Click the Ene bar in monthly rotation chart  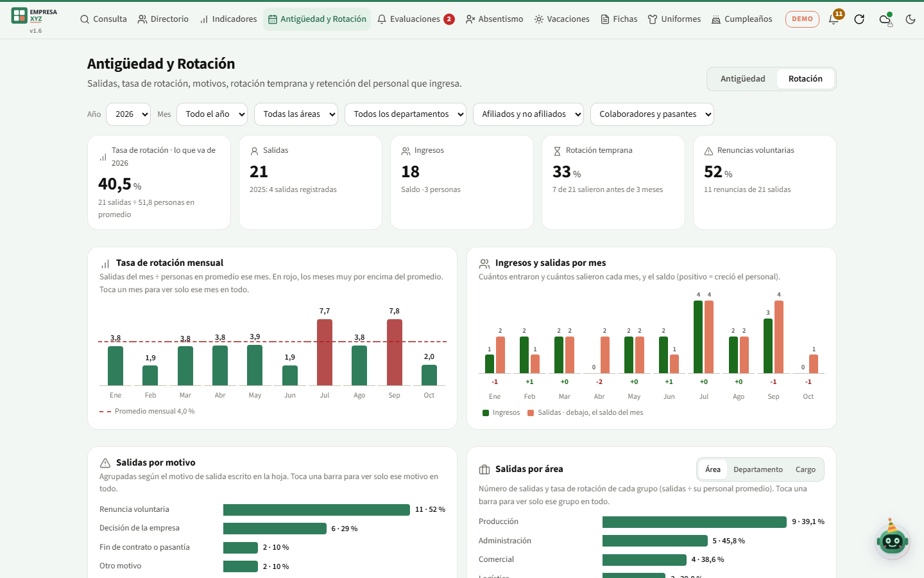click(x=116, y=366)
